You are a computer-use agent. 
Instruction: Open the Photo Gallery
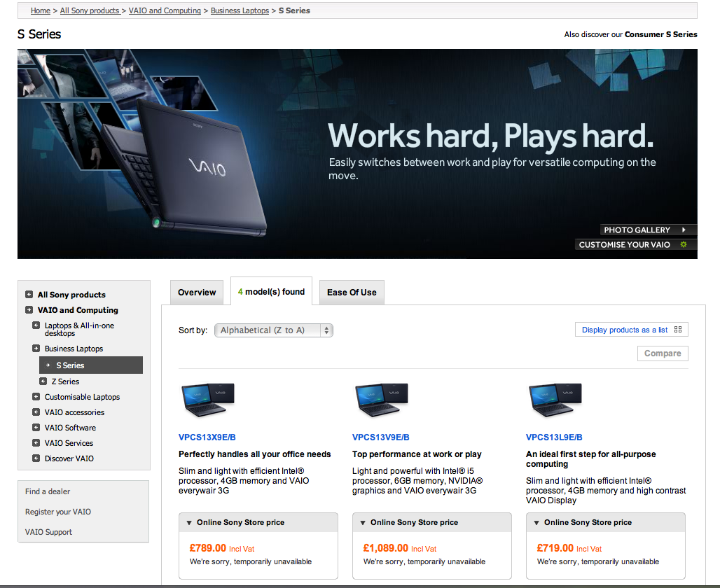click(649, 230)
